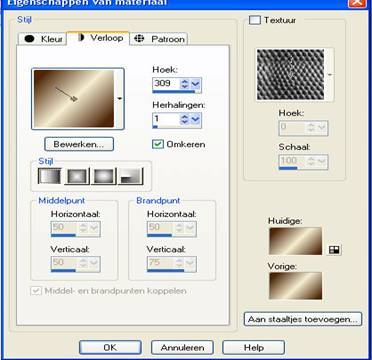Click the globe icon on the Patroon tab
Image resolution: width=372 pixels, height=360 pixels.
tap(139, 39)
